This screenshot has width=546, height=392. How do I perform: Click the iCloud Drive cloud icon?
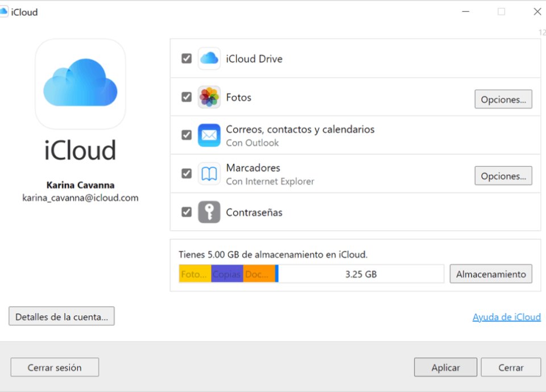[x=209, y=59]
